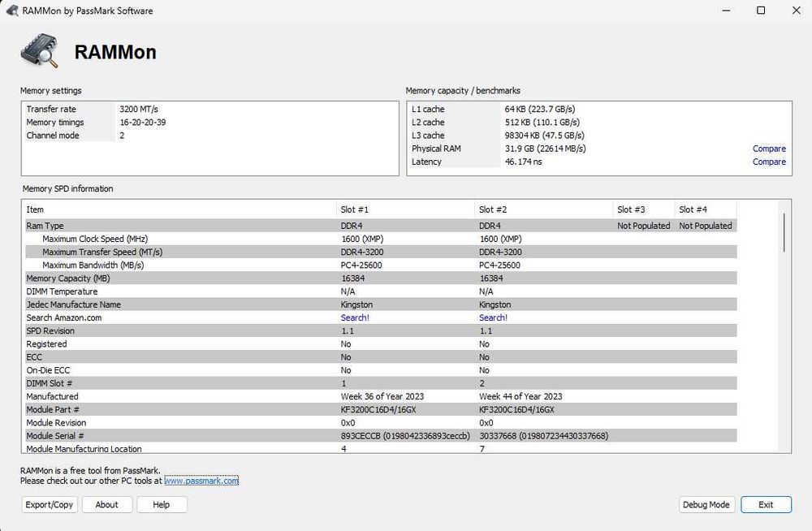
Task: Click Slot #1 PC4-25600 bandwidth cell
Action: (361, 265)
